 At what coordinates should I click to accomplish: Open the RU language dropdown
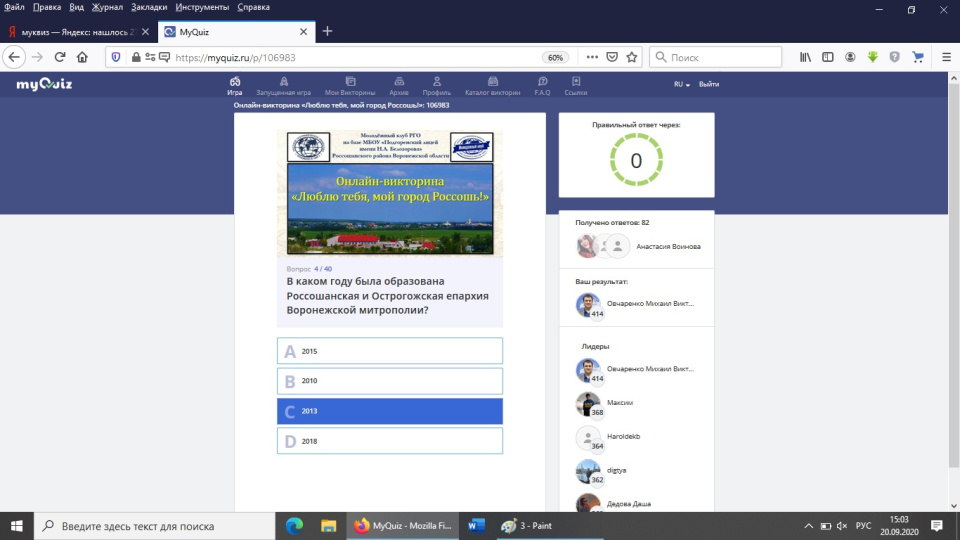point(681,84)
